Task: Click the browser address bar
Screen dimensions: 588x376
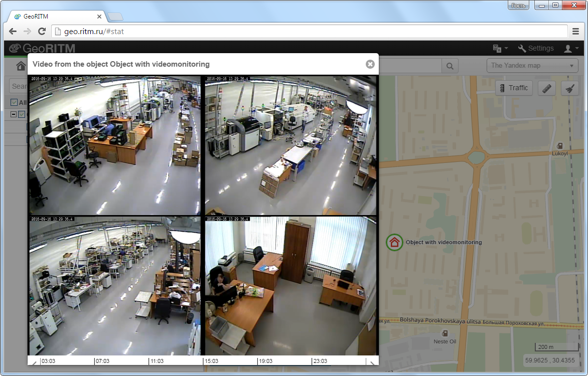Action: pyautogui.click(x=310, y=32)
